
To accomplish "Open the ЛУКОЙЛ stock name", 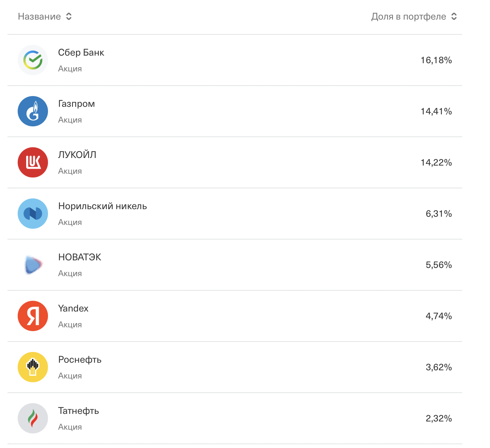I will 77,155.
